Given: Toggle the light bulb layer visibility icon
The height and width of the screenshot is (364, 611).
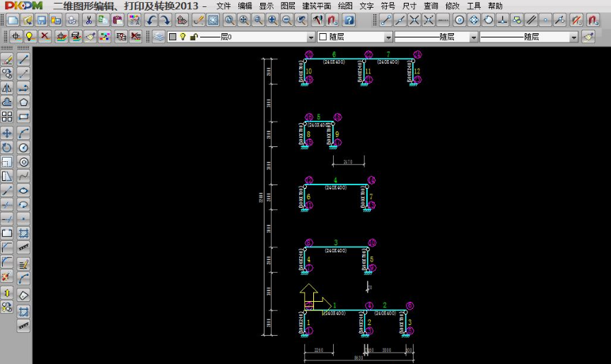Looking at the screenshot, I should [182, 36].
